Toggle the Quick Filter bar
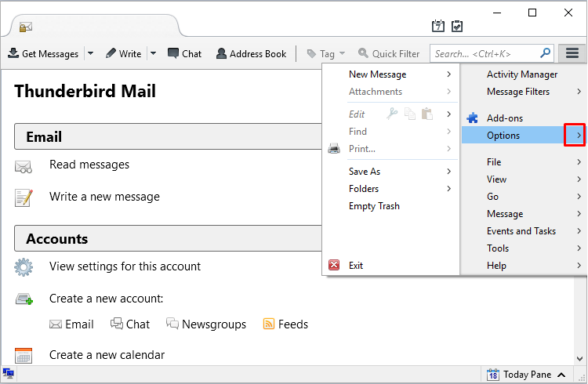The height and width of the screenshot is (384, 588). coord(389,53)
